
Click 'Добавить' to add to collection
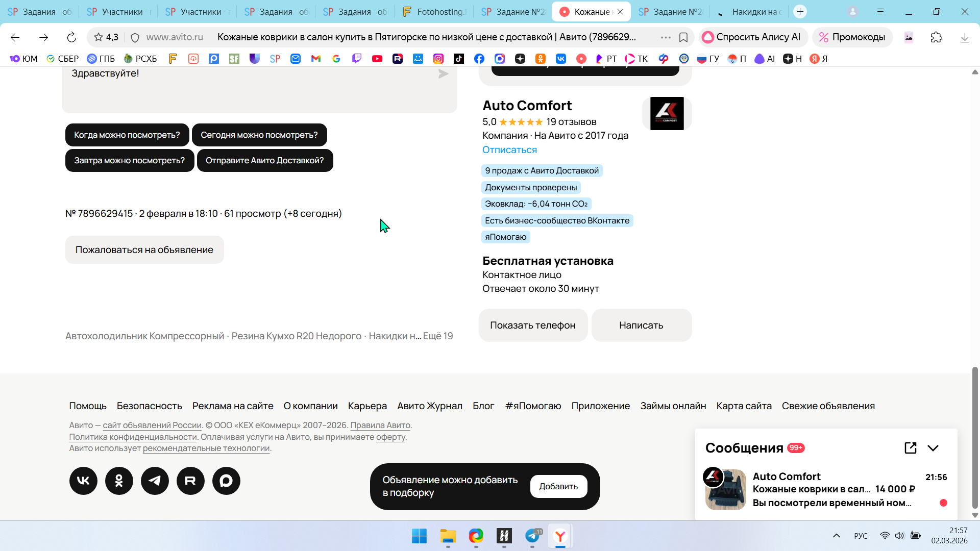pos(558,486)
